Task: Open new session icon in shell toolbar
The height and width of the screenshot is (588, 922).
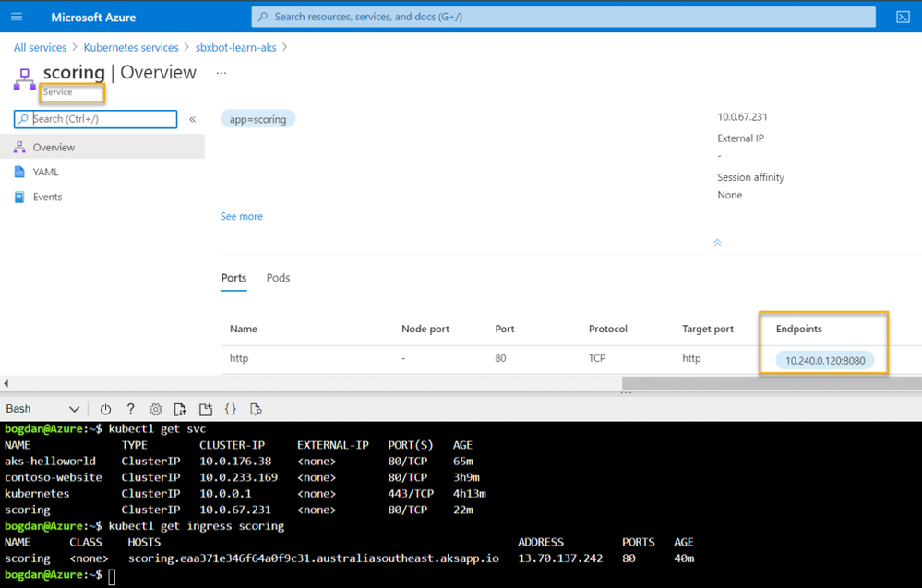Action: 206,409
